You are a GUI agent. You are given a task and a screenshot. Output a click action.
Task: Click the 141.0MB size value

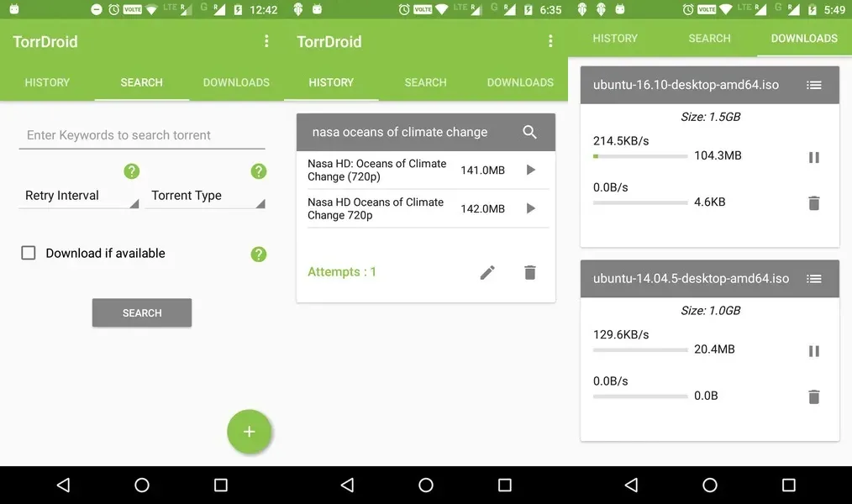click(482, 171)
